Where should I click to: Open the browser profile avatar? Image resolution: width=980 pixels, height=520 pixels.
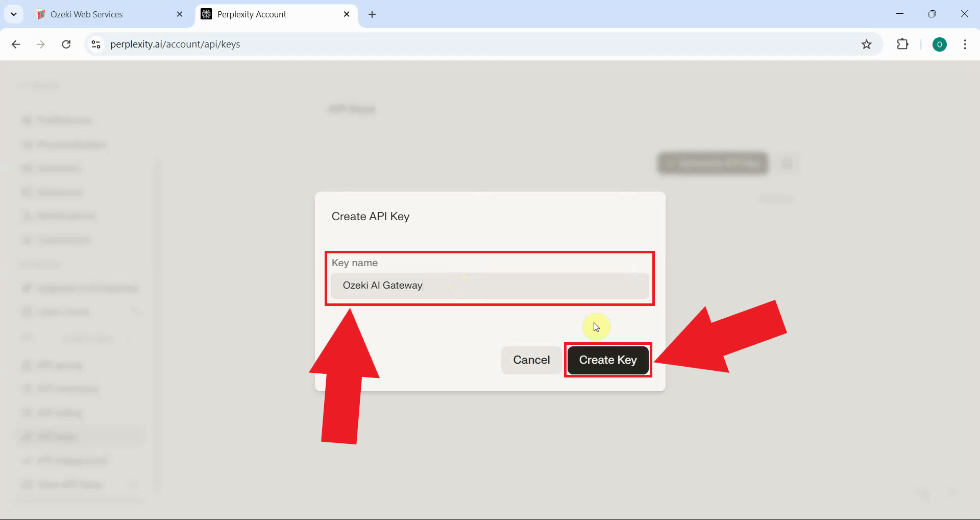pos(940,44)
